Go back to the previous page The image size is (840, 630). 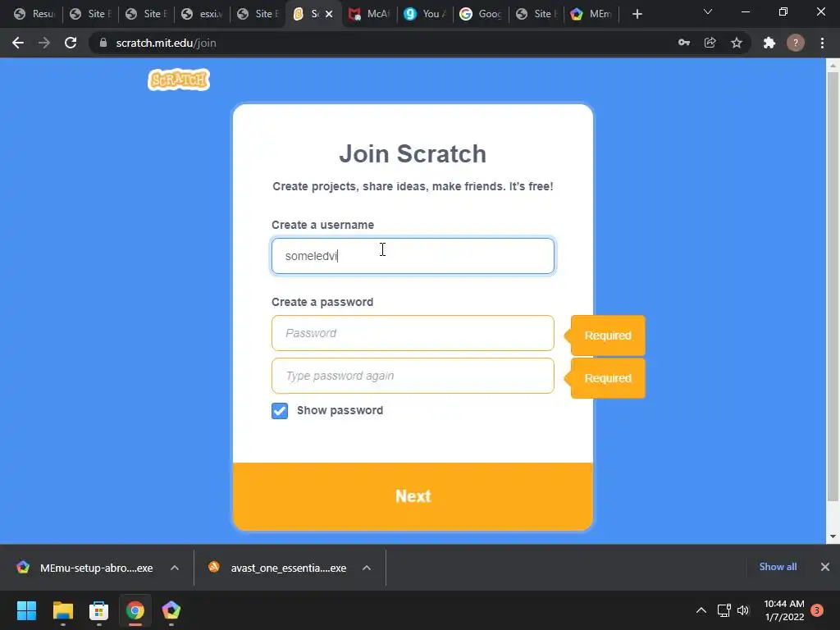point(18,43)
